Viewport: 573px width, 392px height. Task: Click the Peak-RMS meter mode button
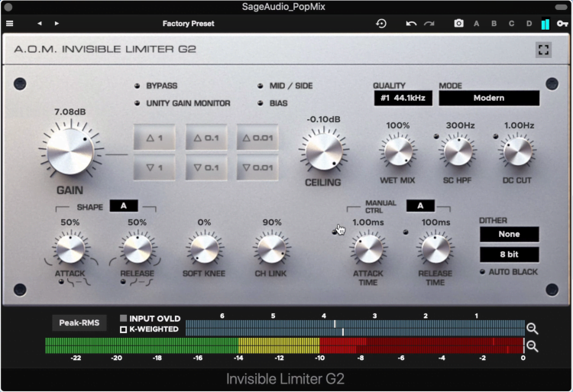pos(79,323)
